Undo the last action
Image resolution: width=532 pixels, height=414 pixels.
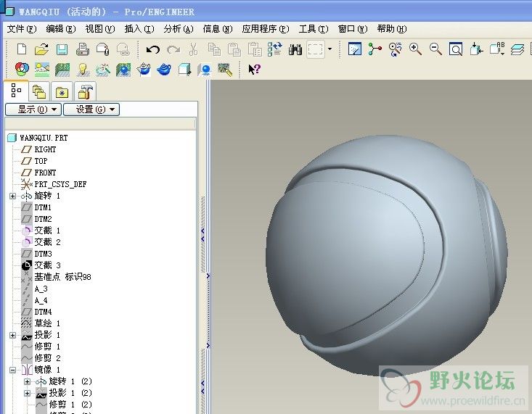click(x=152, y=49)
